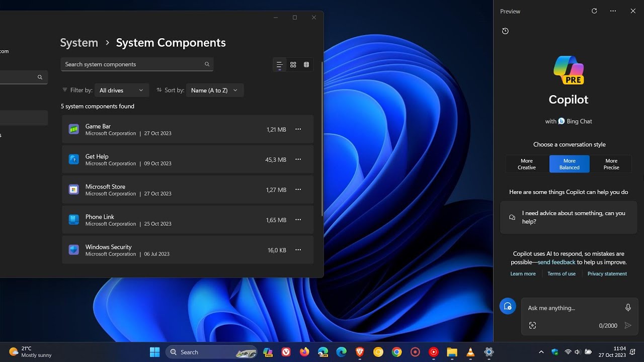Launch Brave browser from the taskbar
Image resolution: width=644 pixels, height=362 pixels.
tap(360, 352)
